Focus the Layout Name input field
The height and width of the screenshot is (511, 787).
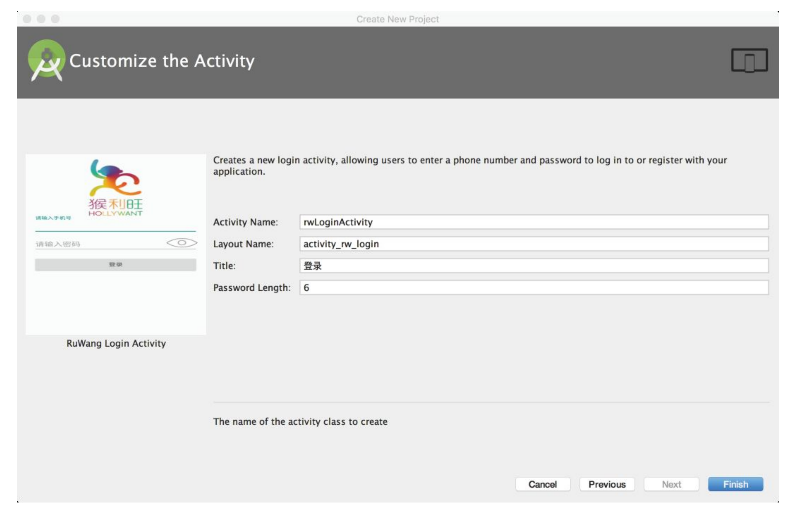533,244
